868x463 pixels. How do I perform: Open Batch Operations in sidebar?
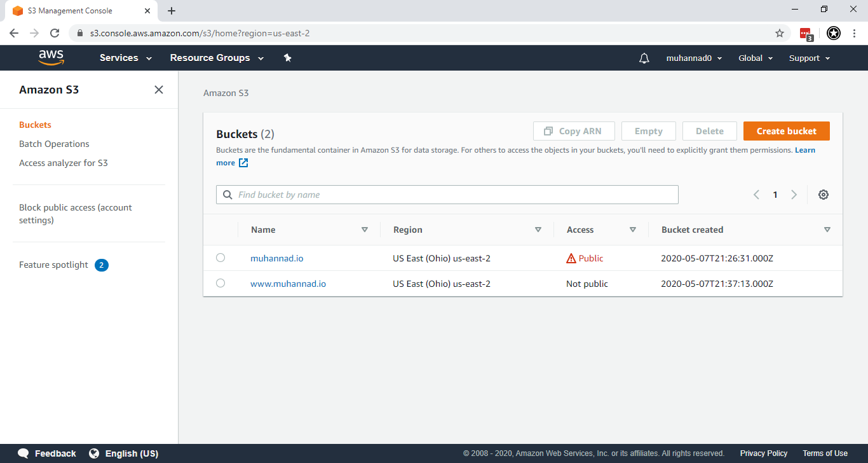54,144
